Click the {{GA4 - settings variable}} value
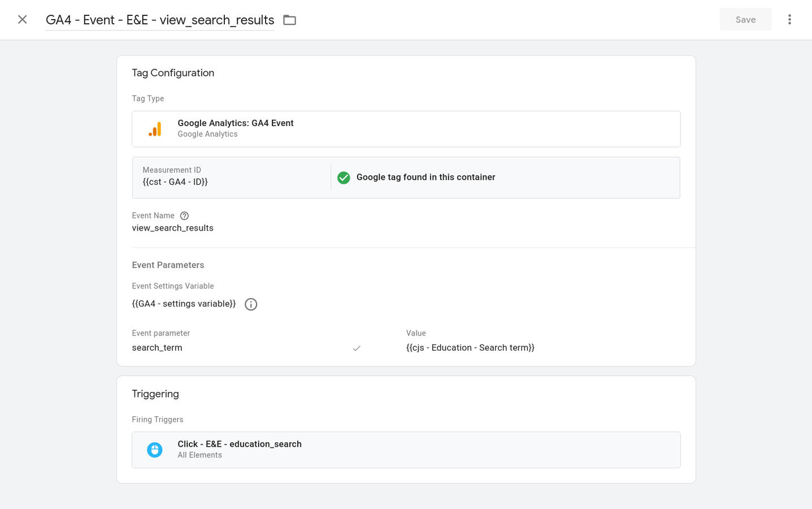 click(184, 304)
